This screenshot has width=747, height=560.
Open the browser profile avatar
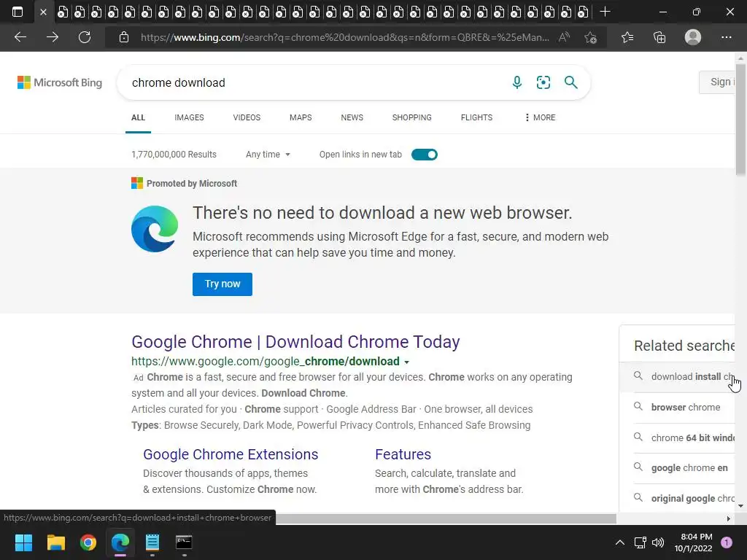pos(693,37)
